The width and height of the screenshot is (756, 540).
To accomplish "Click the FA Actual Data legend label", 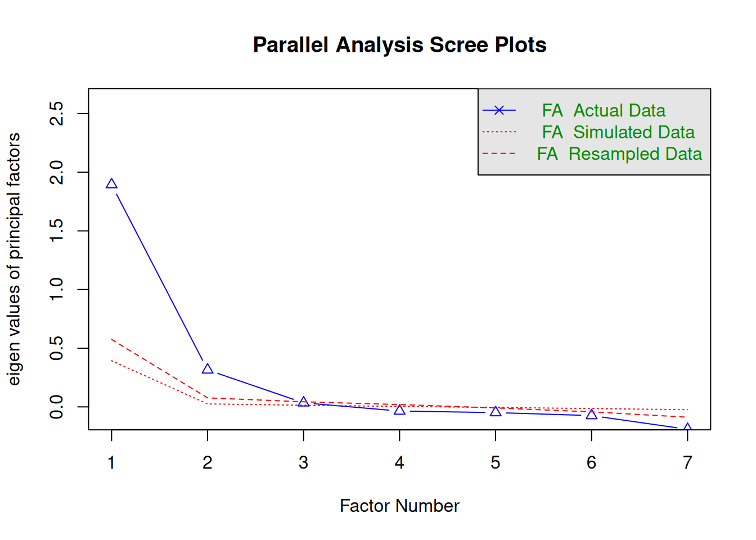I will point(604,111).
